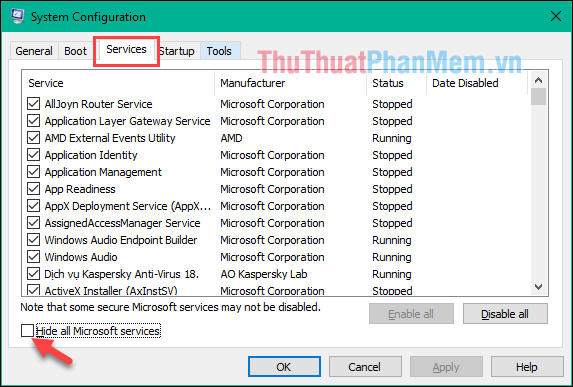Click the Apply button
Screen dimensions: 573x387
[446, 367]
